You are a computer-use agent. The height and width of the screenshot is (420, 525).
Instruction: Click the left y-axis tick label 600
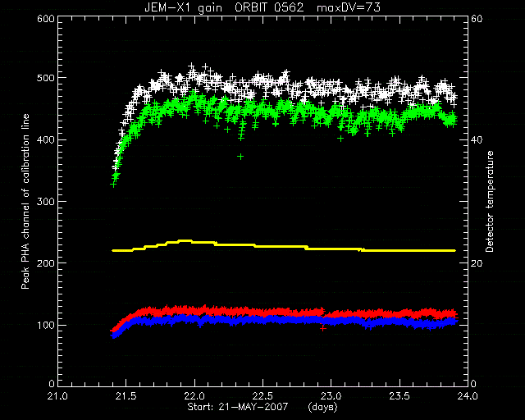46,19
